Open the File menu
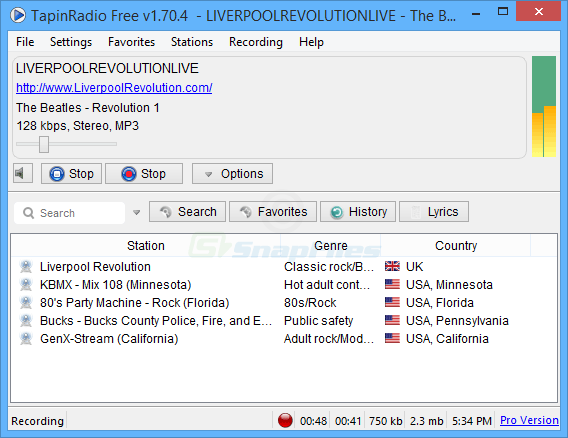The image size is (568, 438). [x=25, y=42]
